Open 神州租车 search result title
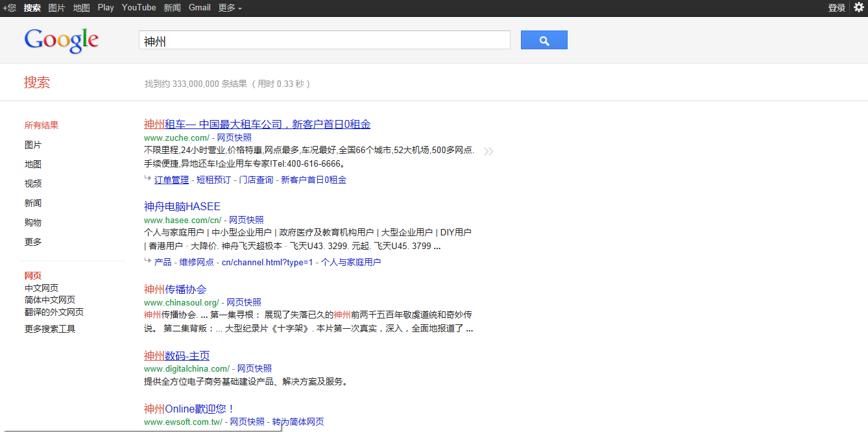868x432 pixels. click(257, 124)
